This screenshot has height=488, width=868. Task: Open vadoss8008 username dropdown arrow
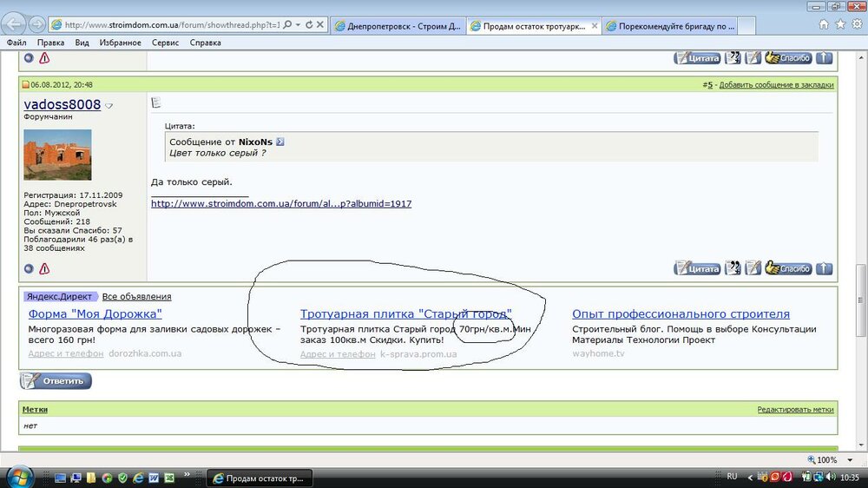pyautogui.click(x=109, y=106)
